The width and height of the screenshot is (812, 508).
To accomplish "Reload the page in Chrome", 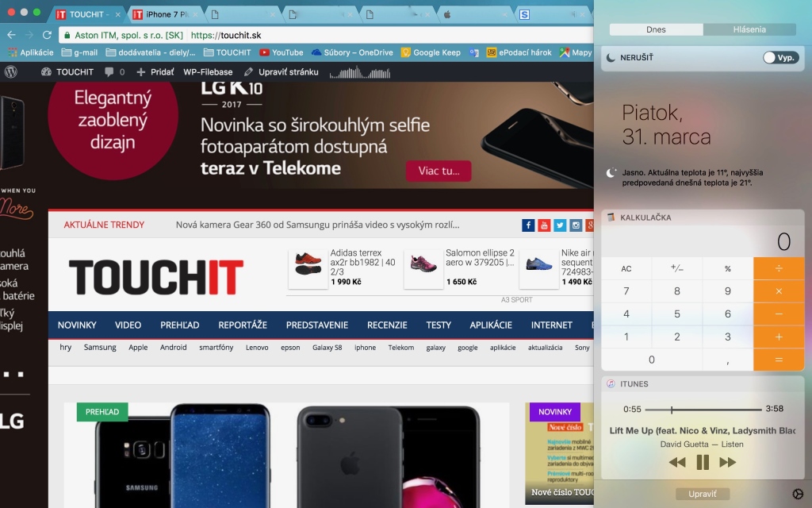I will [x=47, y=35].
